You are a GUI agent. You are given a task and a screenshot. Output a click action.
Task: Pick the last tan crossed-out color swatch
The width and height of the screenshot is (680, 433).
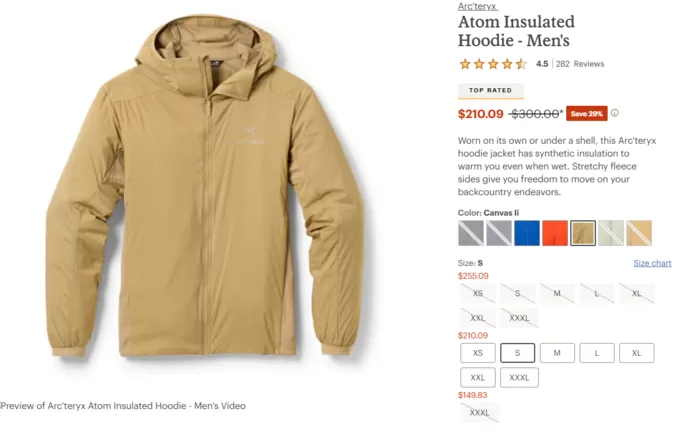pyautogui.click(x=639, y=233)
